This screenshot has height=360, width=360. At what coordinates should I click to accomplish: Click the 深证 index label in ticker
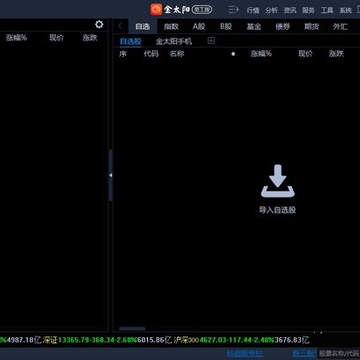point(50,340)
